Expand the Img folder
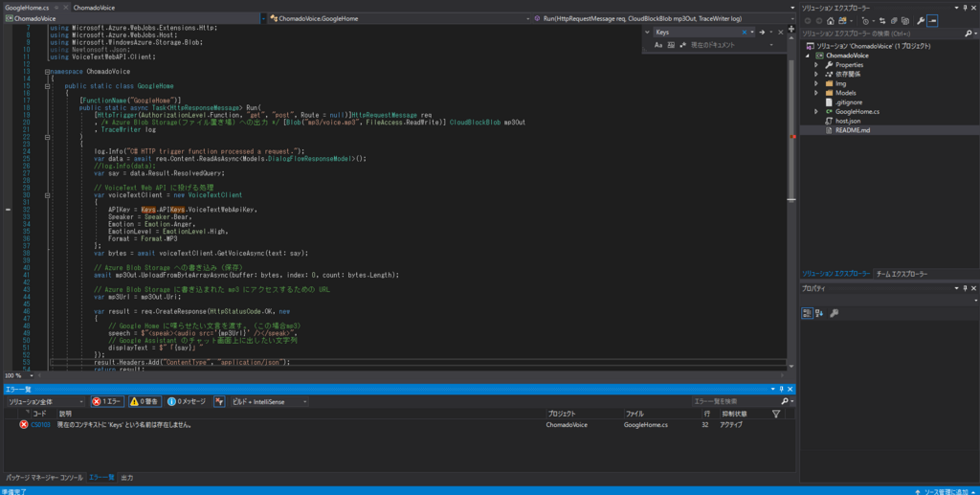980x495 pixels. (816, 83)
